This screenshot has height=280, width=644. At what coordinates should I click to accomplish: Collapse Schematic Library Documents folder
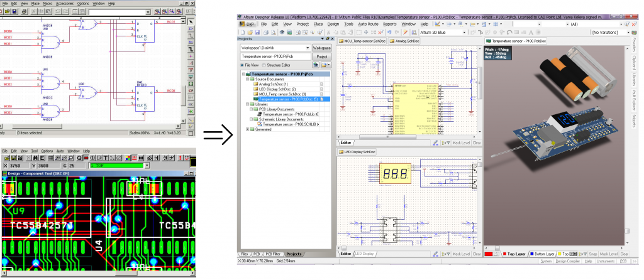[x=251, y=119]
